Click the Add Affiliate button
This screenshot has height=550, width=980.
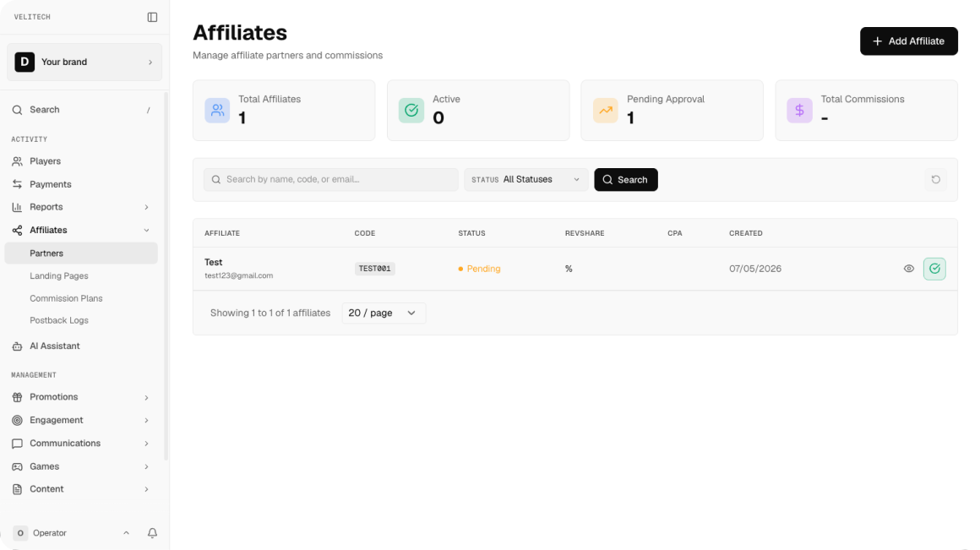(909, 41)
